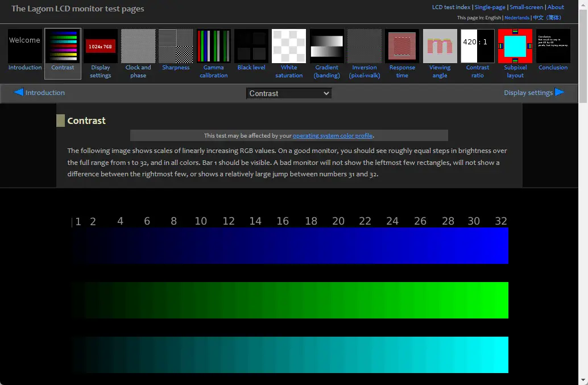Open Gradient (banding) test icon
Viewport: 588px width, 385px height.
point(326,46)
